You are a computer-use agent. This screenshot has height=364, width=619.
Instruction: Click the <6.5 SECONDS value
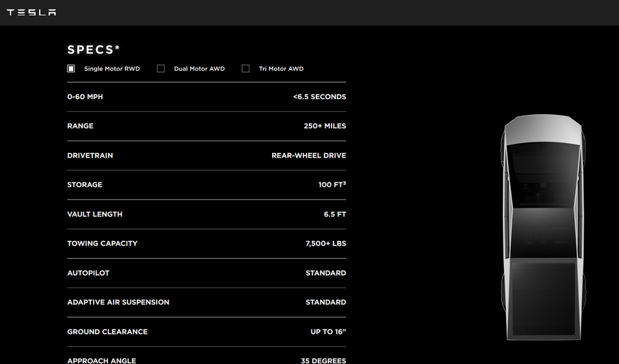click(x=320, y=97)
